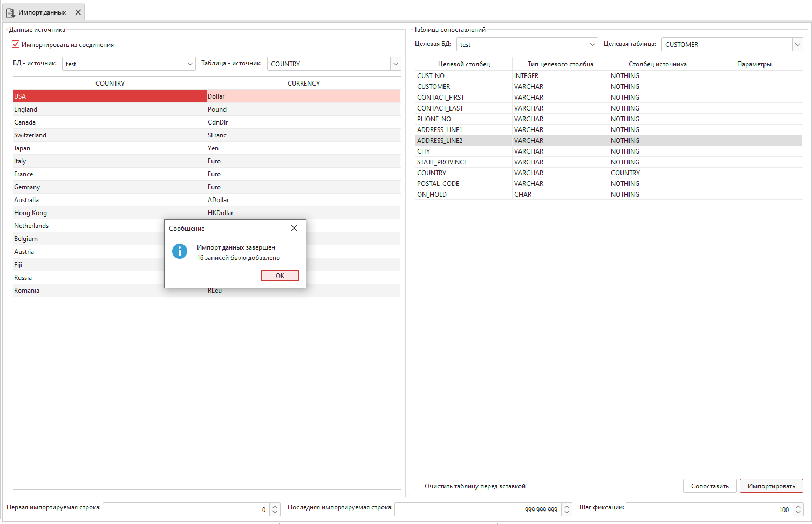Enable Очистить таблицу перед вставкой

point(419,486)
